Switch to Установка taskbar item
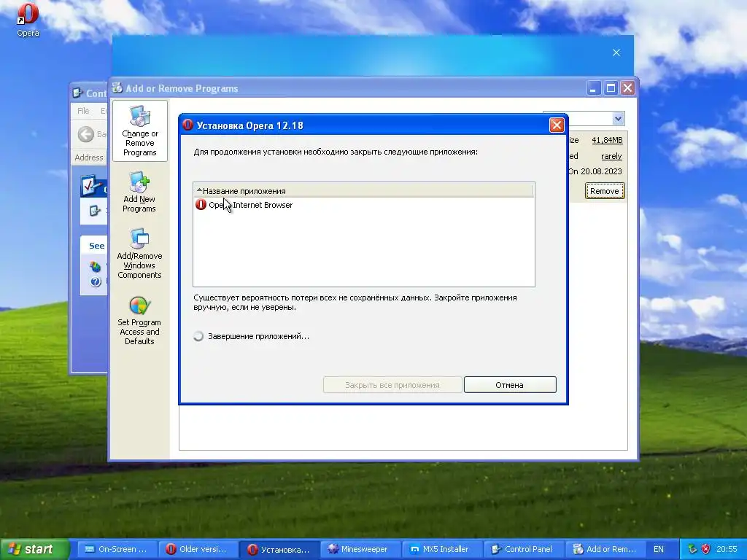This screenshot has height=560, width=747. pyautogui.click(x=278, y=549)
